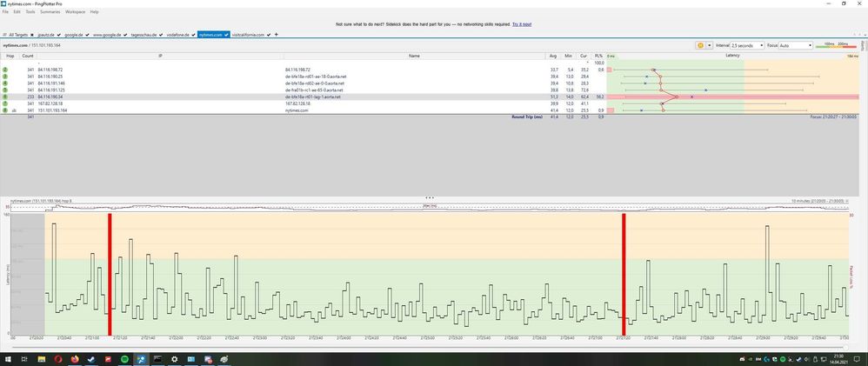Click the Avg column header
The height and width of the screenshot is (366, 868).
coord(552,56)
